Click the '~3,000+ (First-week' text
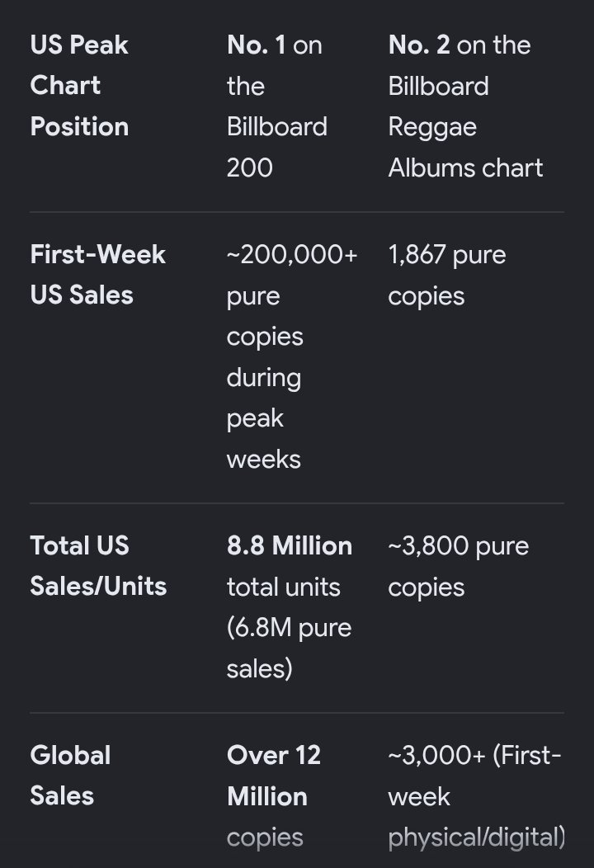Image resolution: width=594 pixels, height=868 pixels. 474,776
